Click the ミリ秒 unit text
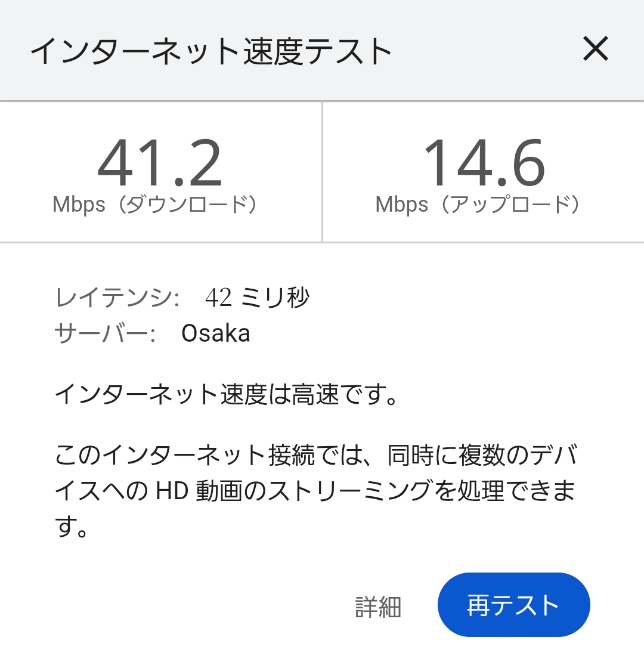 coord(275,298)
